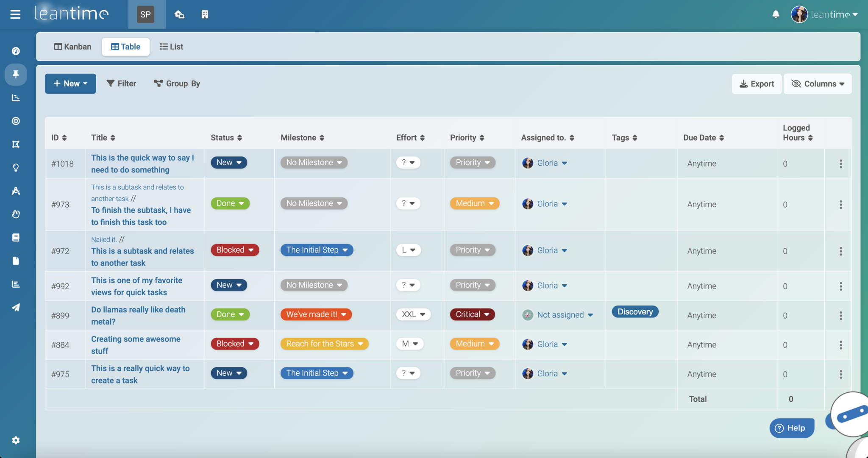Open the notifications bell icon
The width and height of the screenshot is (868, 458).
pos(776,14)
